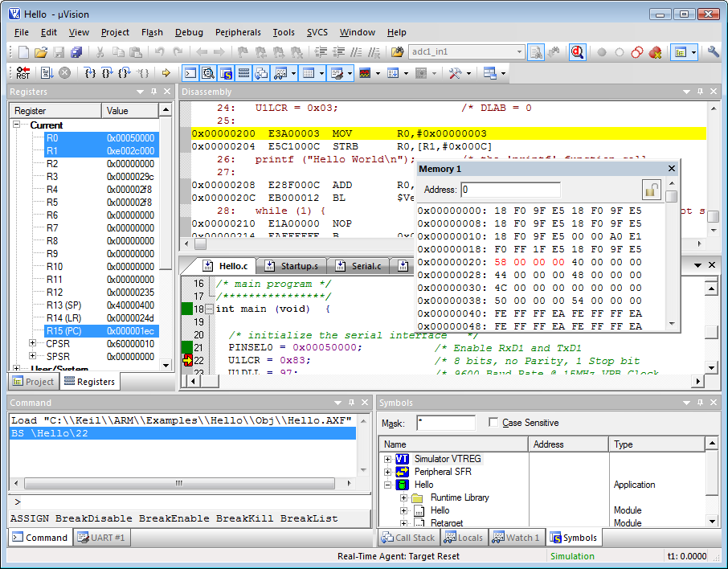Toggle breakpoint marker on line 22
This screenshot has height=569, width=728.
coord(187,361)
